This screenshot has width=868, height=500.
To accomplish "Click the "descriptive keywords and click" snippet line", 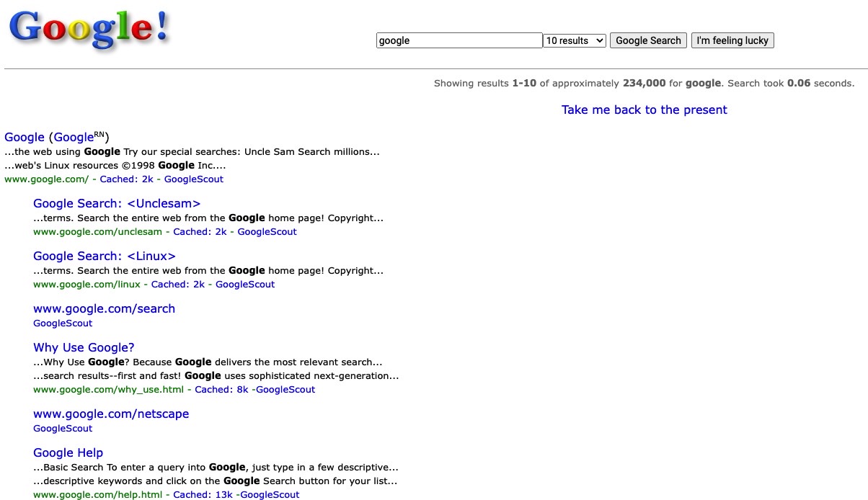I will (x=215, y=481).
